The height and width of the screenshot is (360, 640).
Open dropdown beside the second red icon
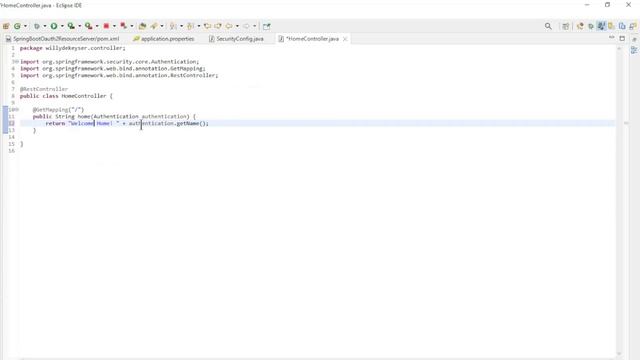(132, 26)
